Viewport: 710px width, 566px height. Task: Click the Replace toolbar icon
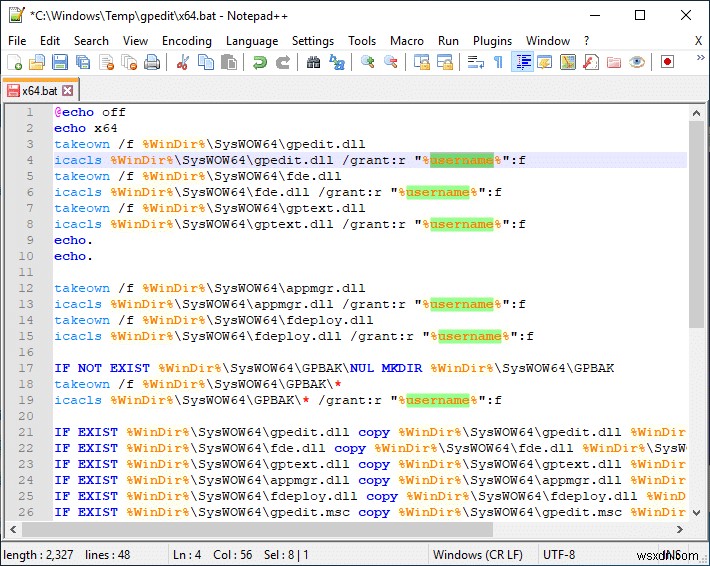[337, 62]
